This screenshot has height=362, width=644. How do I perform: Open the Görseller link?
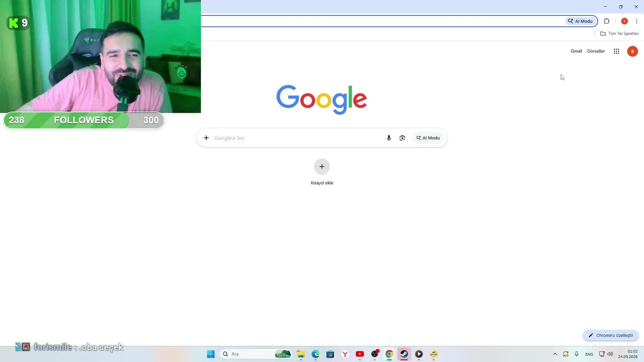(596, 51)
